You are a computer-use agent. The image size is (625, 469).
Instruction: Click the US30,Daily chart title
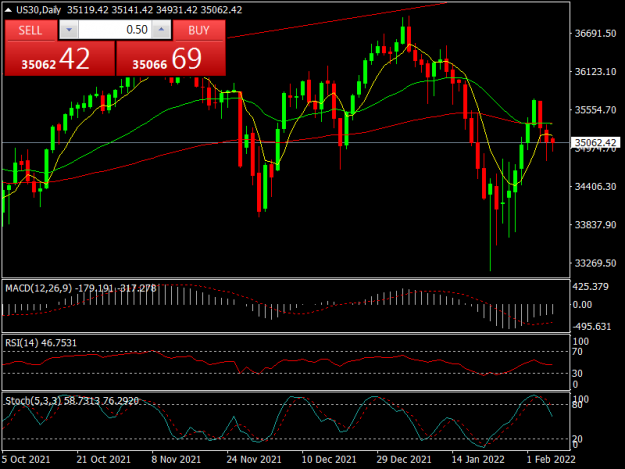tap(39, 10)
